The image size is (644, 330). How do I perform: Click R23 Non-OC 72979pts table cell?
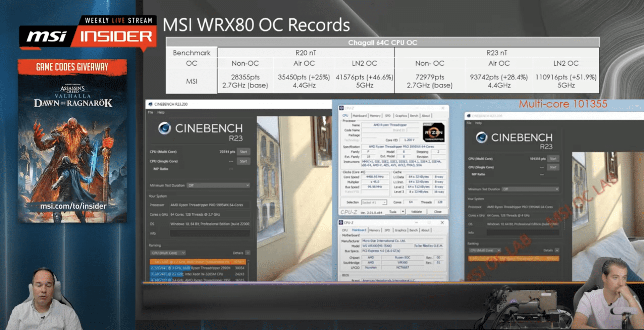[430, 81]
